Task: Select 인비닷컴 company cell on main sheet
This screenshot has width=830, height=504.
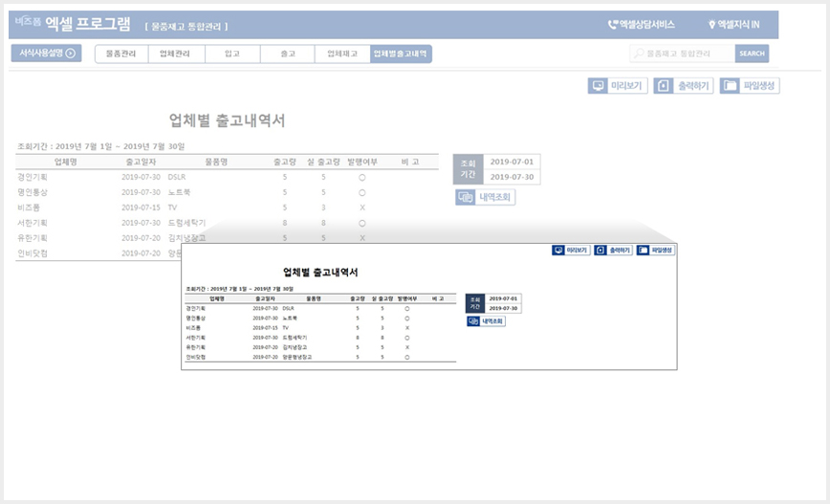Action: pyautogui.click(x=33, y=253)
